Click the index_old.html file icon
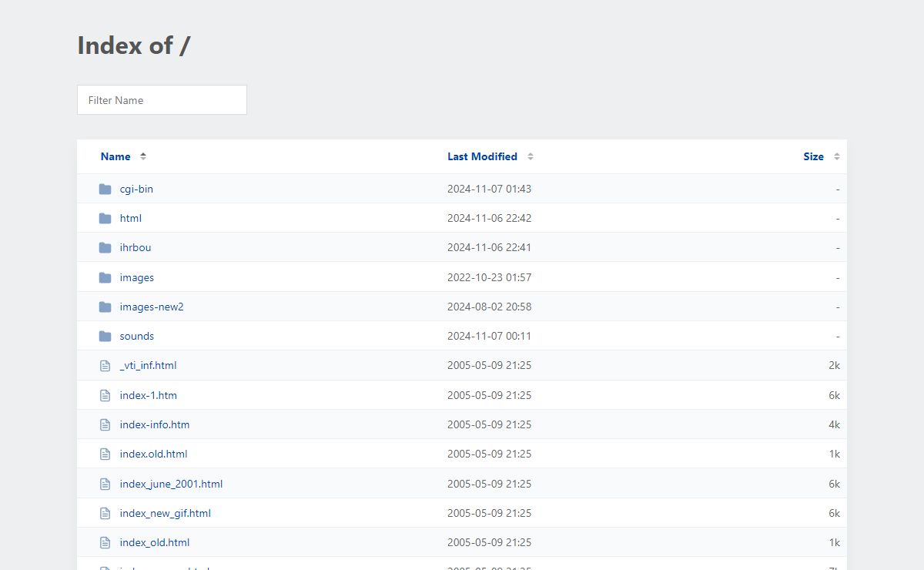The image size is (924, 570). tap(105, 543)
